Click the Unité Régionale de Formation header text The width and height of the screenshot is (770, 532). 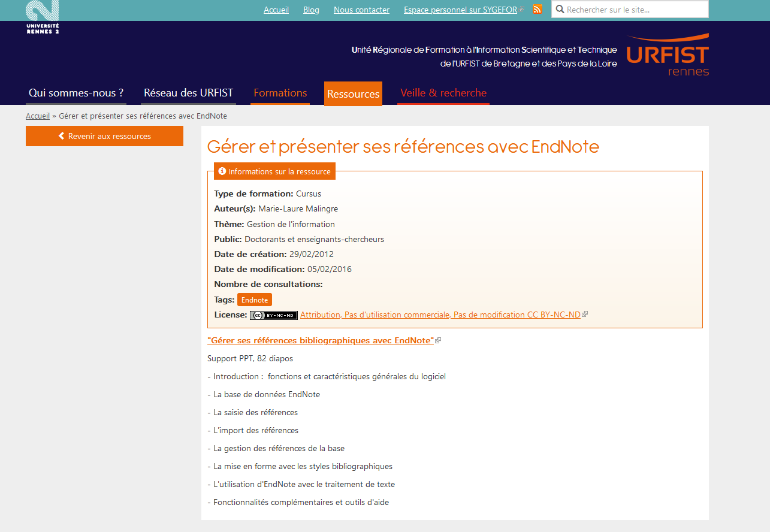click(x=484, y=57)
